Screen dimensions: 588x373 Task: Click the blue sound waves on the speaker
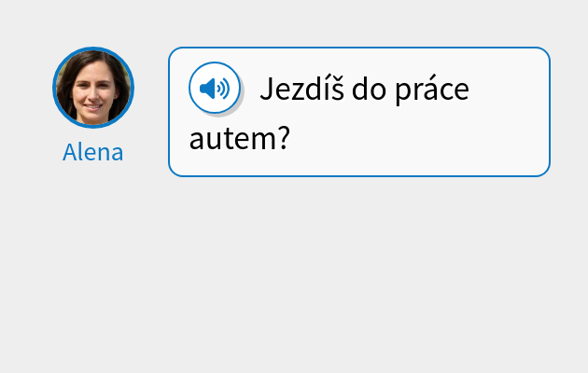[223, 89]
